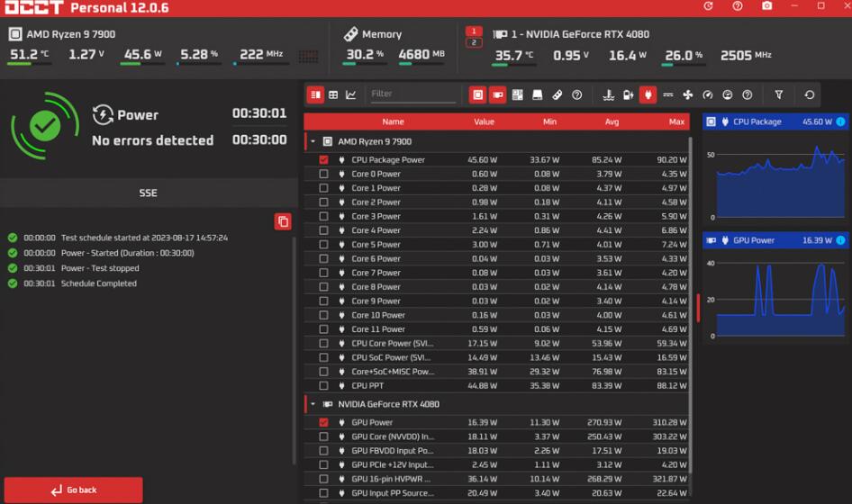Check the GPU 16-pin HVPWR checkbox
This screenshot has width=852, height=504.
point(324,479)
